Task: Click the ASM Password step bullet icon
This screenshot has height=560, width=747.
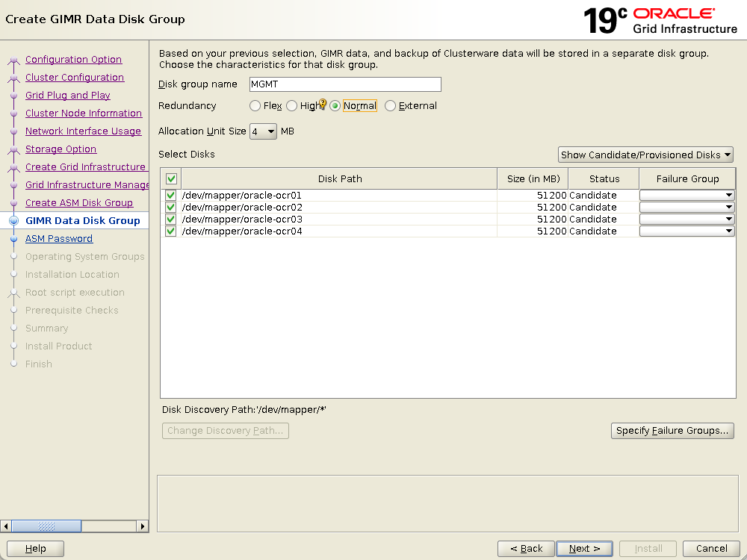Action: tap(13, 239)
